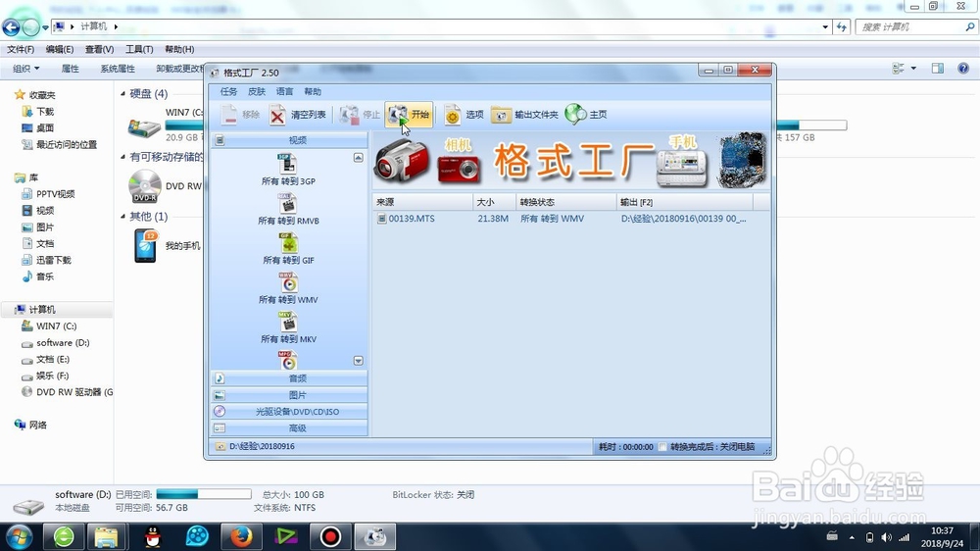Collapse the 其他 (1) group in Explorer
The height and width of the screenshot is (551, 980).
pyautogui.click(x=123, y=217)
